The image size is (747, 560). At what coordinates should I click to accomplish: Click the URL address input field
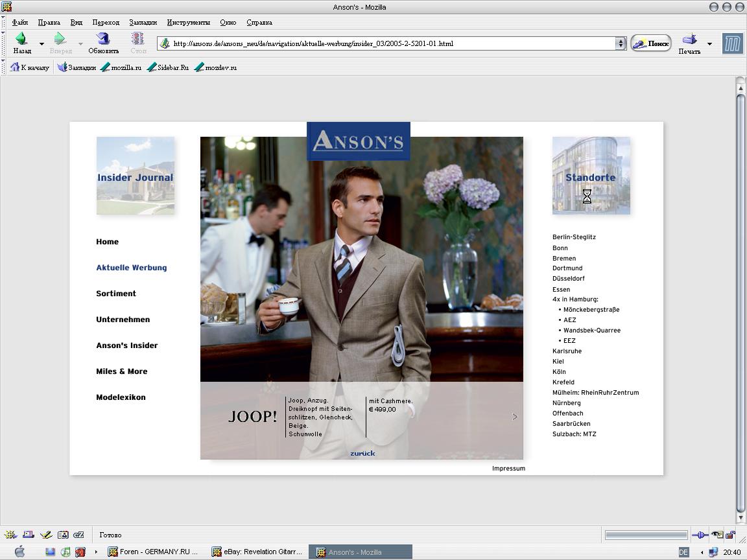392,43
